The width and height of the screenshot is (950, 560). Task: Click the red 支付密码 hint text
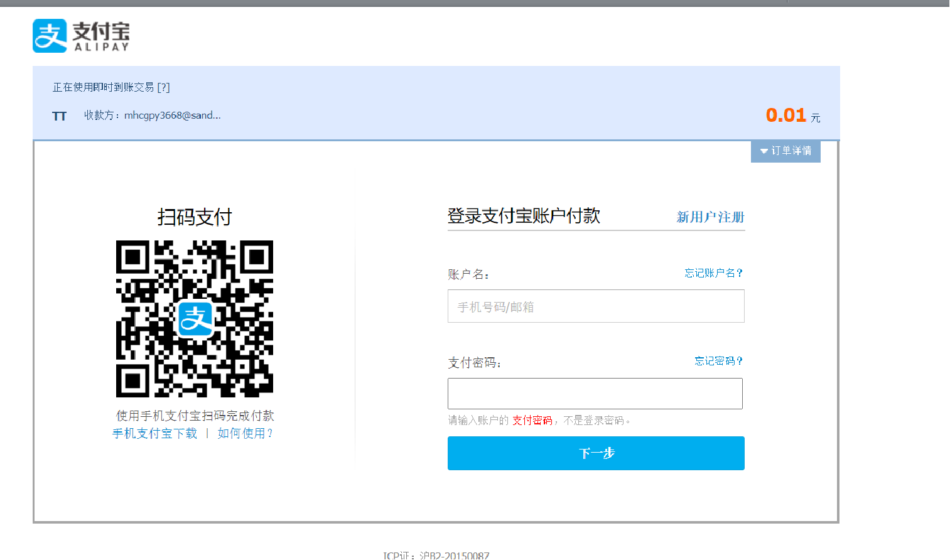(x=532, y=420)
